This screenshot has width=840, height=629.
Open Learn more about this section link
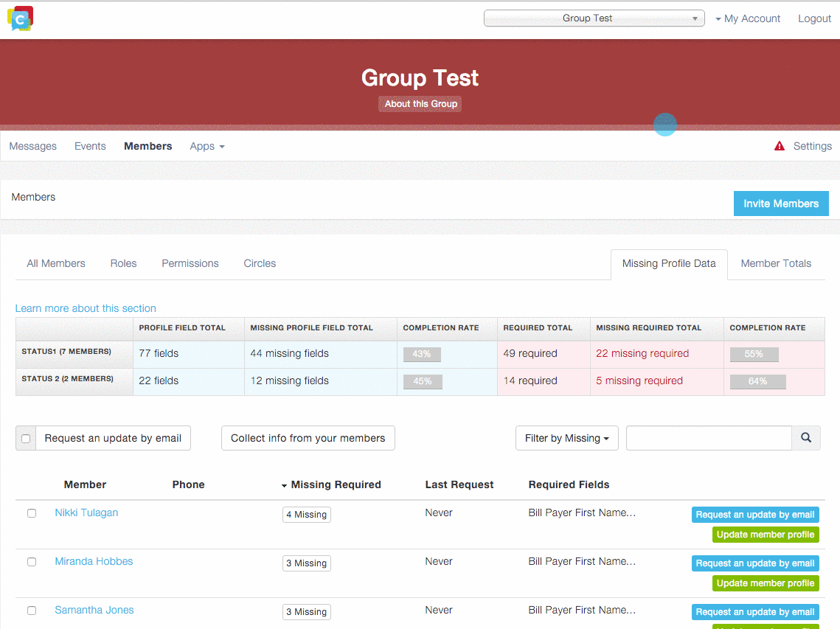[x=86, y=309]
